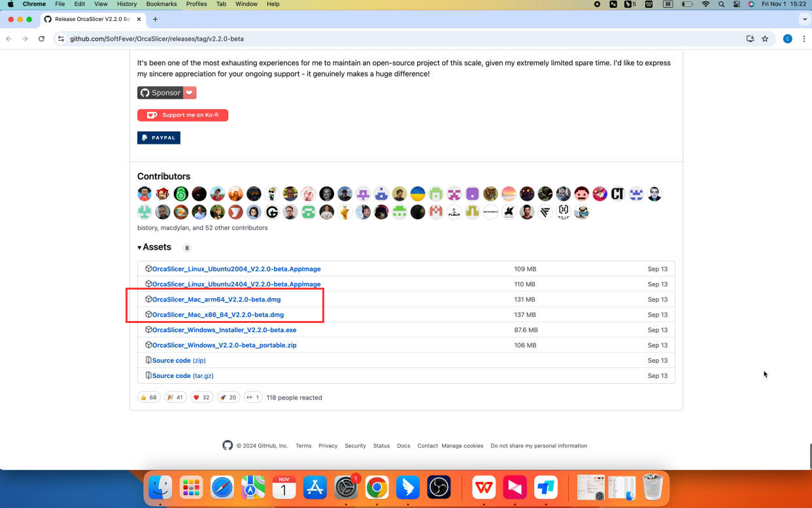Open WPS Office from the Dock
The image size is (812, 508).
pos(484,487)
